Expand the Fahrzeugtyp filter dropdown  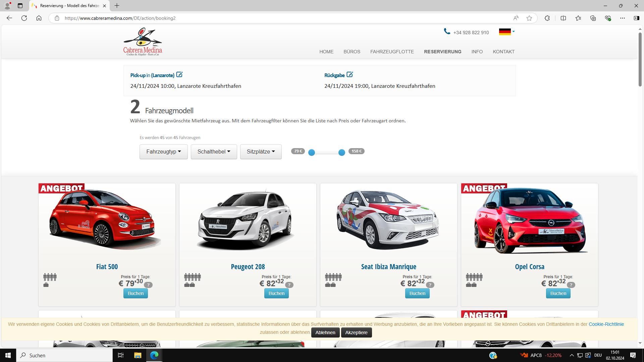[x=163, y=152]
